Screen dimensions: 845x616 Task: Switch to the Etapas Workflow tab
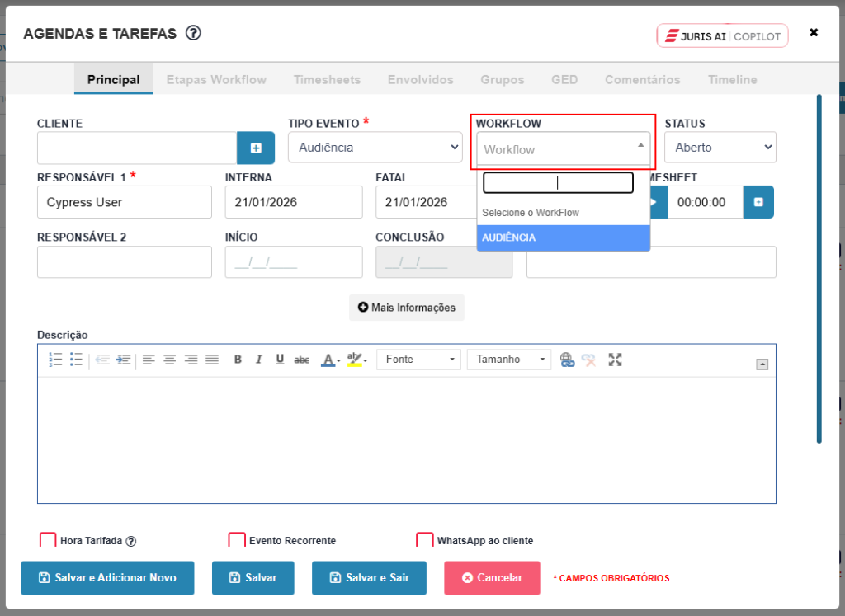[216, 80]
